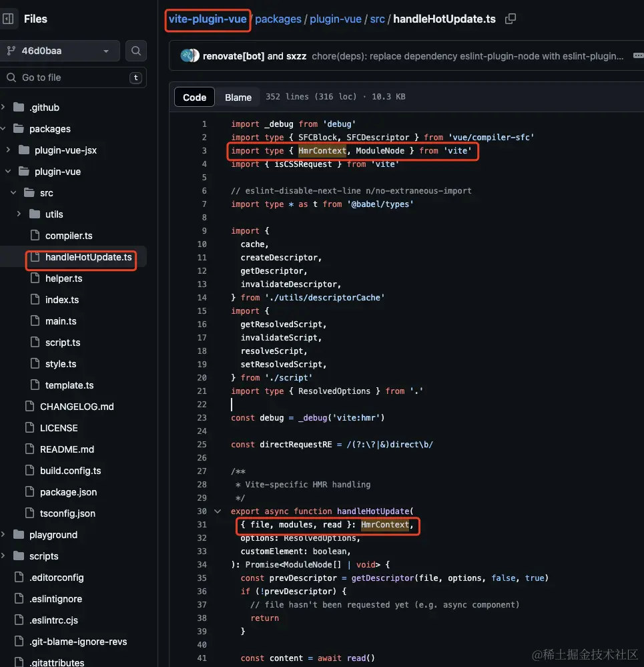Open build.config.ts in the file tree

[x=71, y=471]
